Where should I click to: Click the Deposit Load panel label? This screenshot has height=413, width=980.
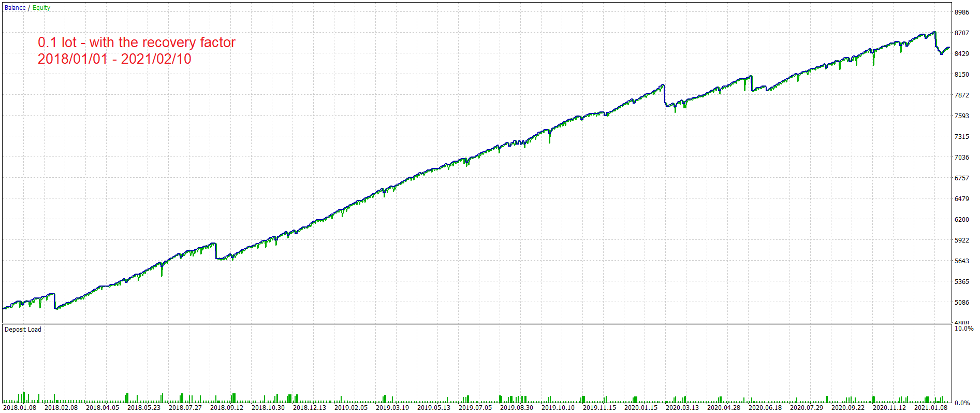pyautogui.click(x=23, y=330)
